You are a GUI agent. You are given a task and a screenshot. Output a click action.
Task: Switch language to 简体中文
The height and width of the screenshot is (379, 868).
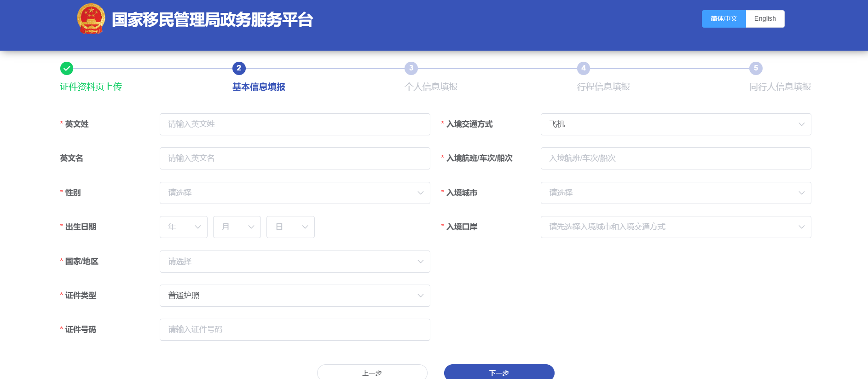point(724,19)
